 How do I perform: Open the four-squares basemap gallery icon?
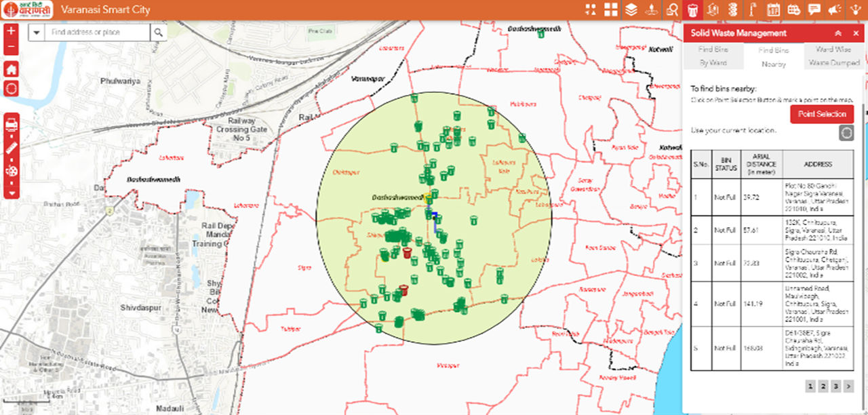pos(611,9)
